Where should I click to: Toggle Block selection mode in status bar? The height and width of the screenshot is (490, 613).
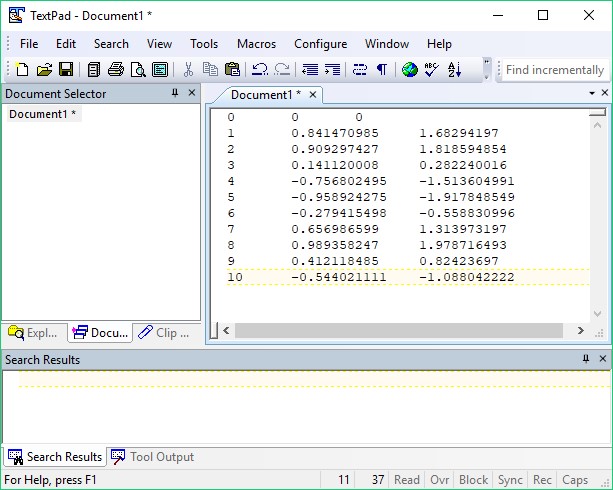coord(473,480)
